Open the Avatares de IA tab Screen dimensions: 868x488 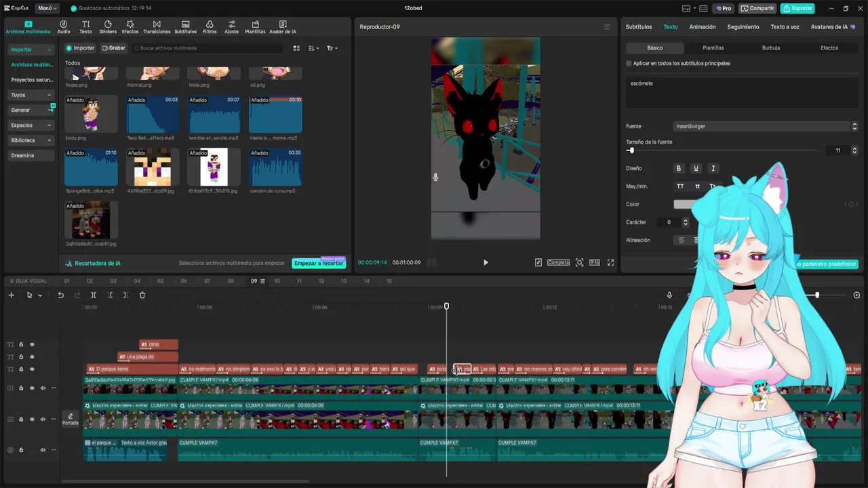pyautogui.click(x=833, y=27)
